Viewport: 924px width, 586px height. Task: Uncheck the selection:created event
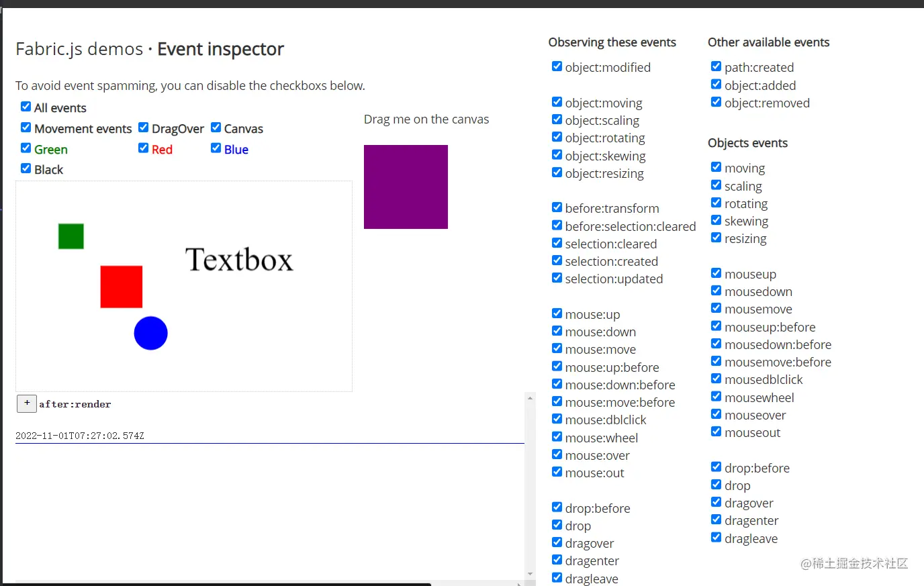click(557, 260)
